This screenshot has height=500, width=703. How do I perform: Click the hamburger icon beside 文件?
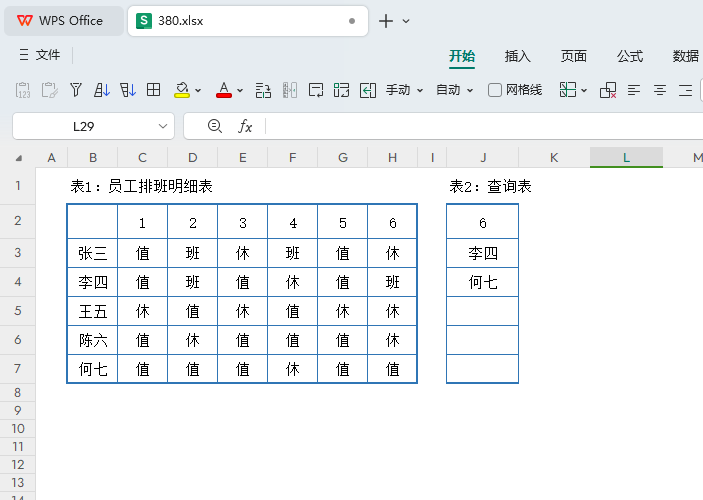pos(24,55)
